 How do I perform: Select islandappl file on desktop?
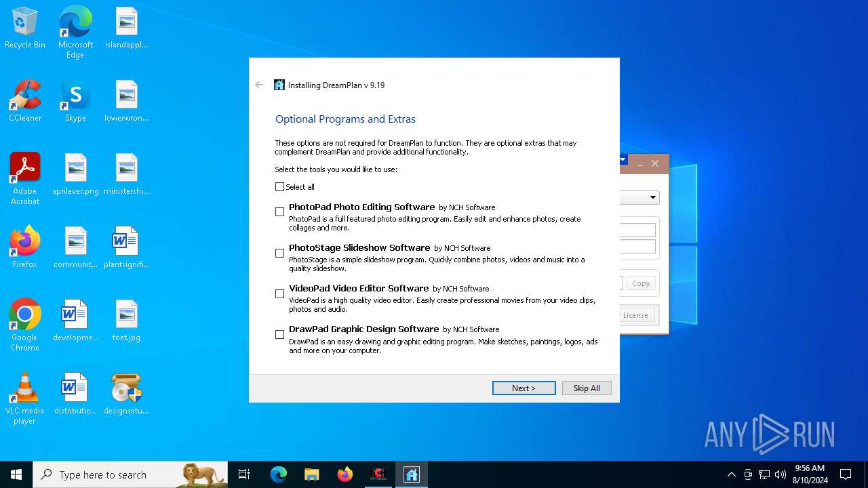126,28
